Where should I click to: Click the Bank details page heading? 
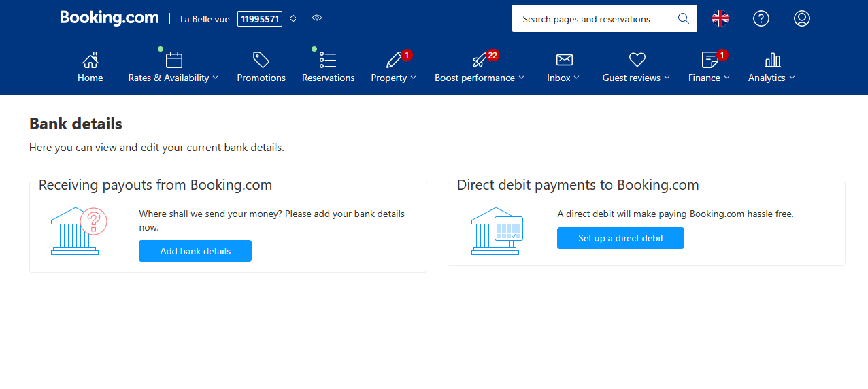pos(76,124)
